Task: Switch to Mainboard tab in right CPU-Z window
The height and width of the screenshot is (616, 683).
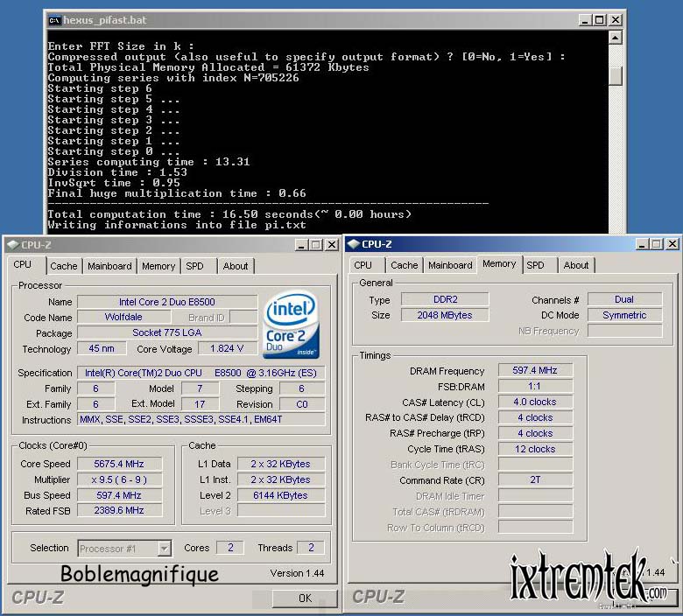Action: [450, 265]
